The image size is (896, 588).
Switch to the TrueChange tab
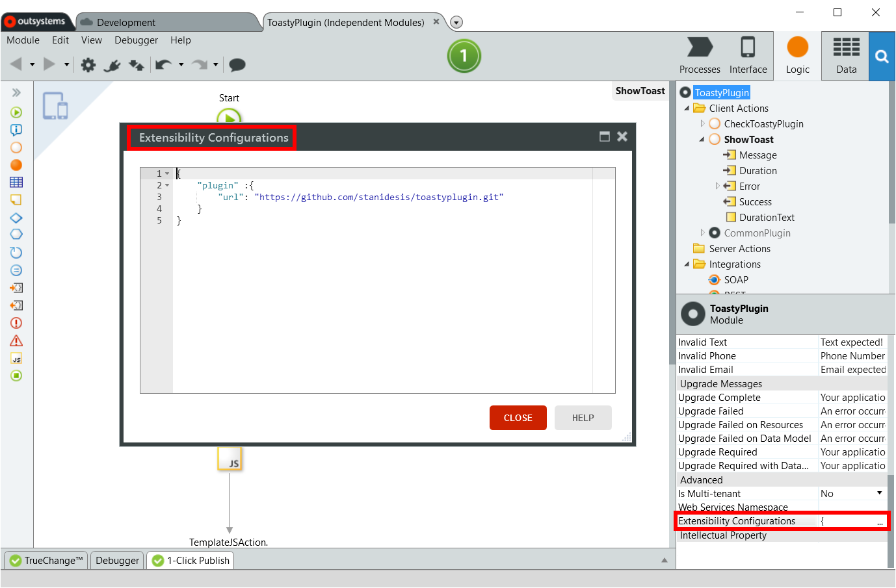click(47, 560)
